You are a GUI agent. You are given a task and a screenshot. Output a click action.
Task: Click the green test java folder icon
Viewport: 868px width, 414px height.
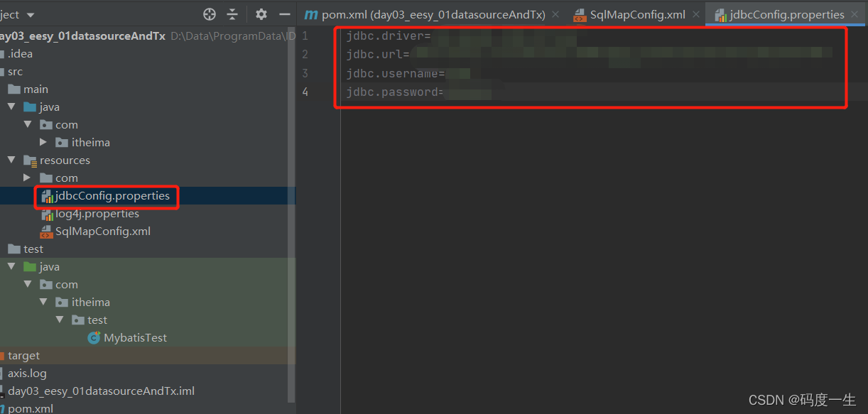point(30,266)
